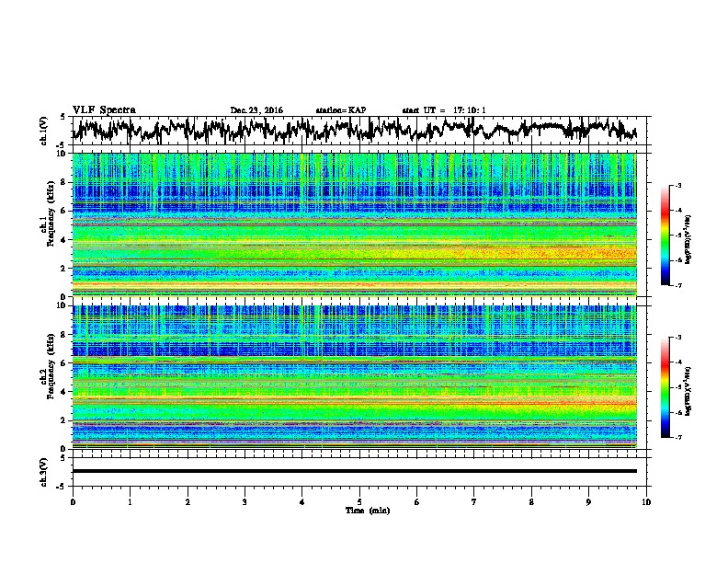The image size is (728, 563).
Task: Click the ch.2 spectrogram color bar
Action: tap(665, 387)
